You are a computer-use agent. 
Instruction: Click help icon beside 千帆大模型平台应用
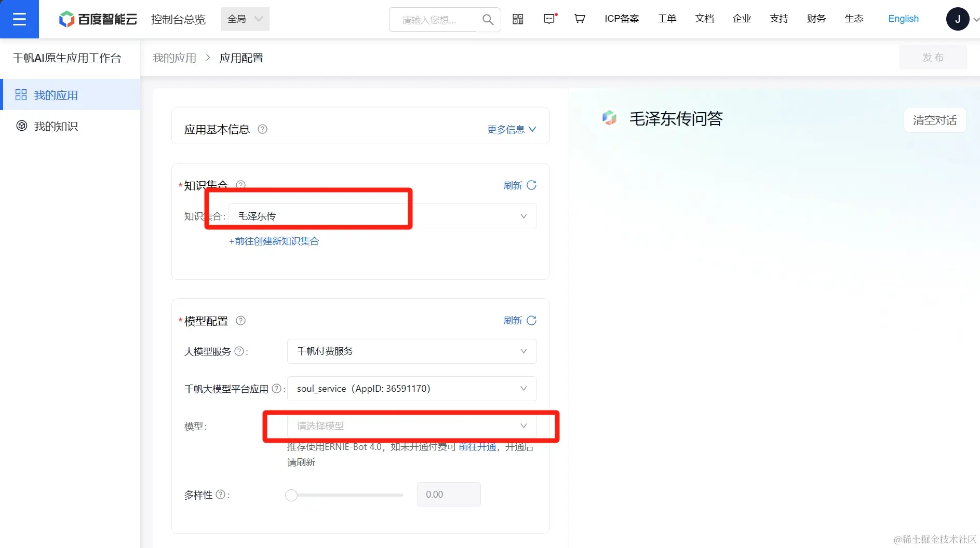pos(277,389)
